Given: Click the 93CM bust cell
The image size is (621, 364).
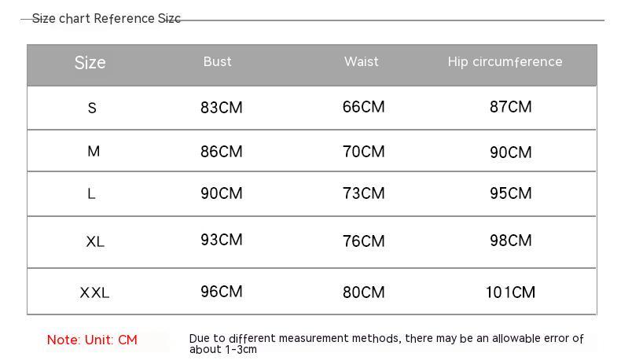Looking at the screenshot, I should [x=222, y=240].
